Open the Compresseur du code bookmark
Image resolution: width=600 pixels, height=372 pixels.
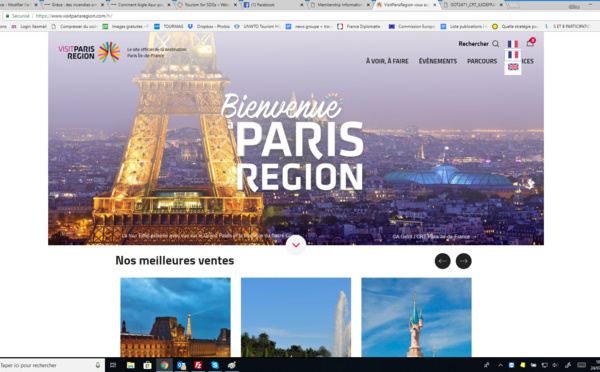tap(75, 26)
